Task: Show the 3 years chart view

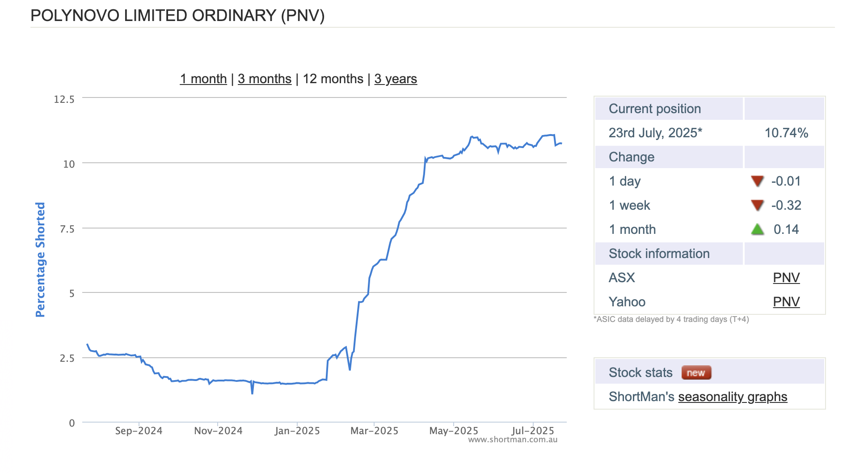Action: (x=396, y=79)
